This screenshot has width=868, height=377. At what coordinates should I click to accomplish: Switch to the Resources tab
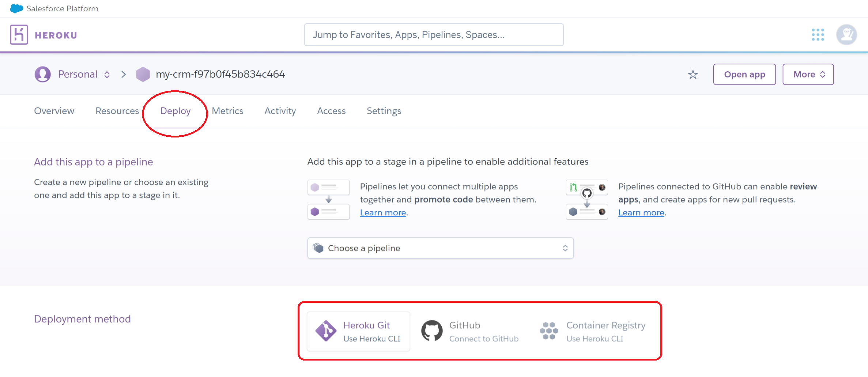(117, 111)
